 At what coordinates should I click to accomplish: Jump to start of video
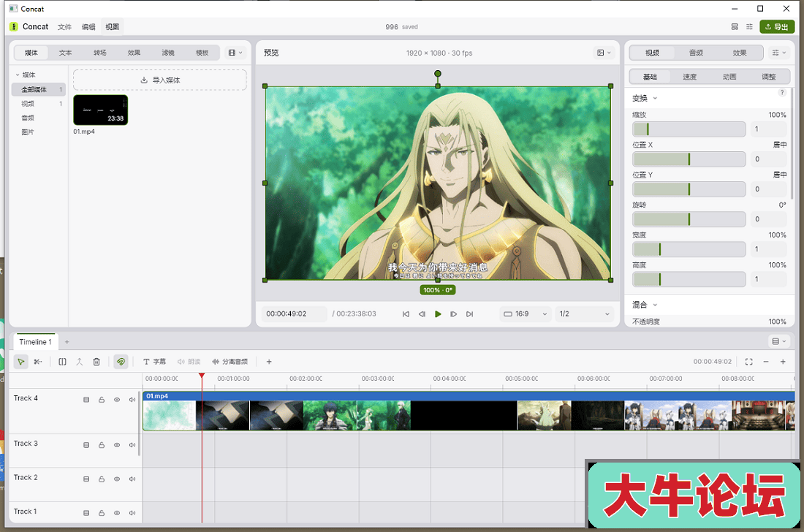click(406, 314)
